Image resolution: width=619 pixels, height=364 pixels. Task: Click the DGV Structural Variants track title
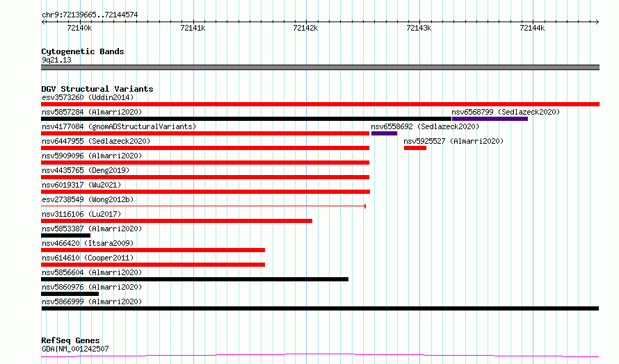point(97,89)
